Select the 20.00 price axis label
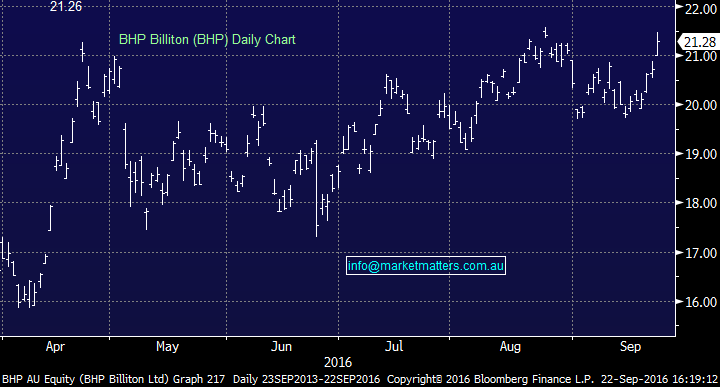The width and height of the screenshot is (720, 387). [x=701, y=105]
